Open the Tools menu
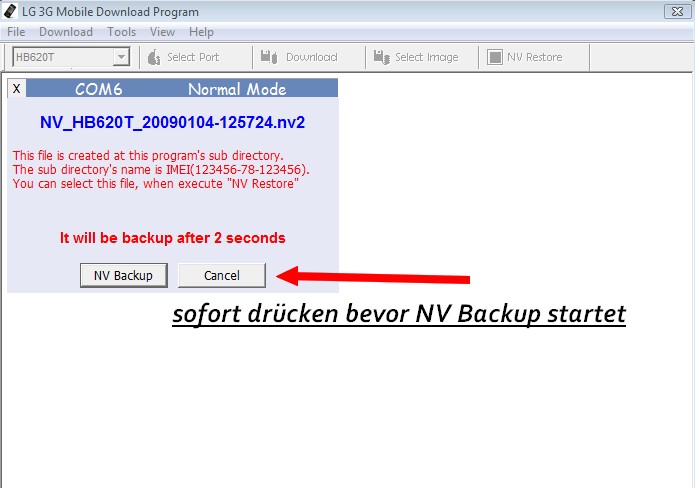This screenshot has height=488, width=695. tap(121, 32)
